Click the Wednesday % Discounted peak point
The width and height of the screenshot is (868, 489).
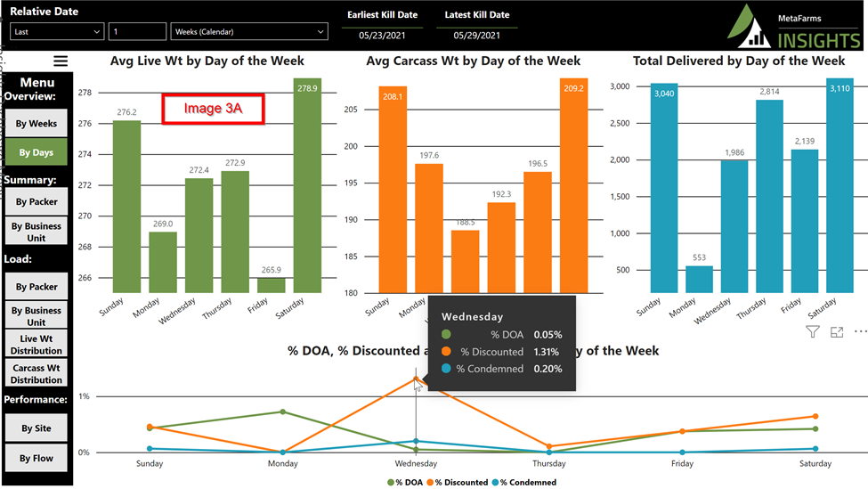[417, 379]
